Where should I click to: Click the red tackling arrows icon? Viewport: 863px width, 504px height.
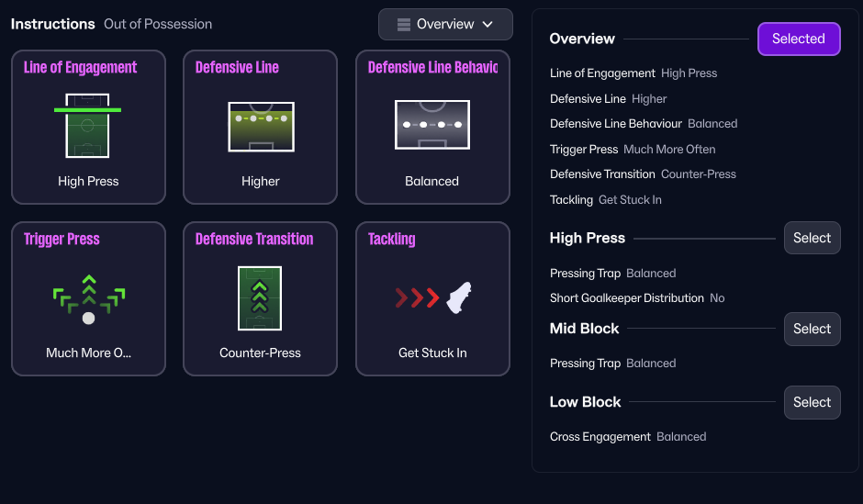coord(415,298)
